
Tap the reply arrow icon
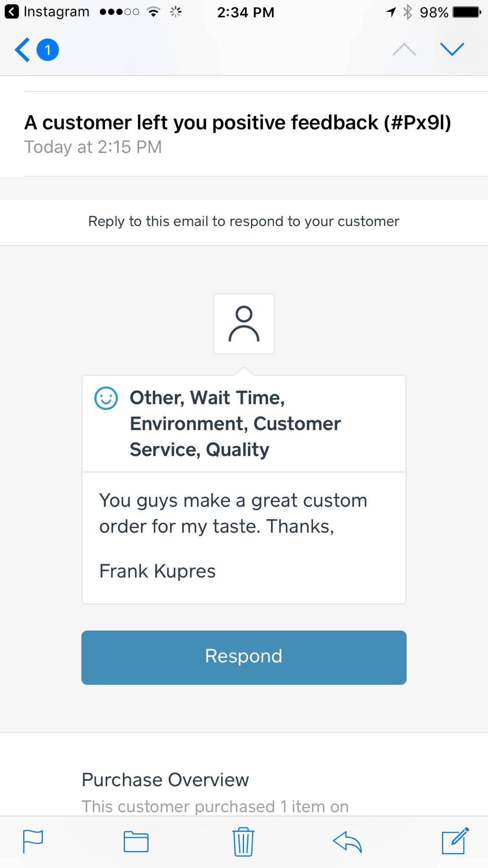pos(347,841)
